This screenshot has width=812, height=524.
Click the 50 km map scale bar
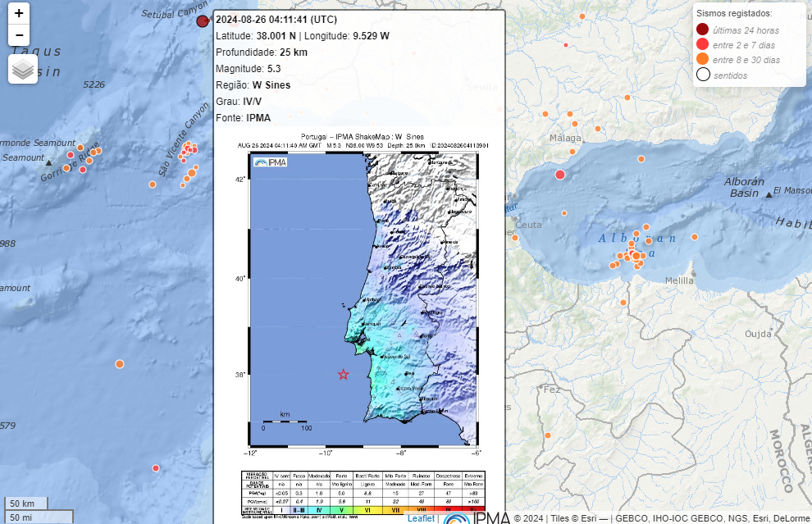(x=26, y=503)
